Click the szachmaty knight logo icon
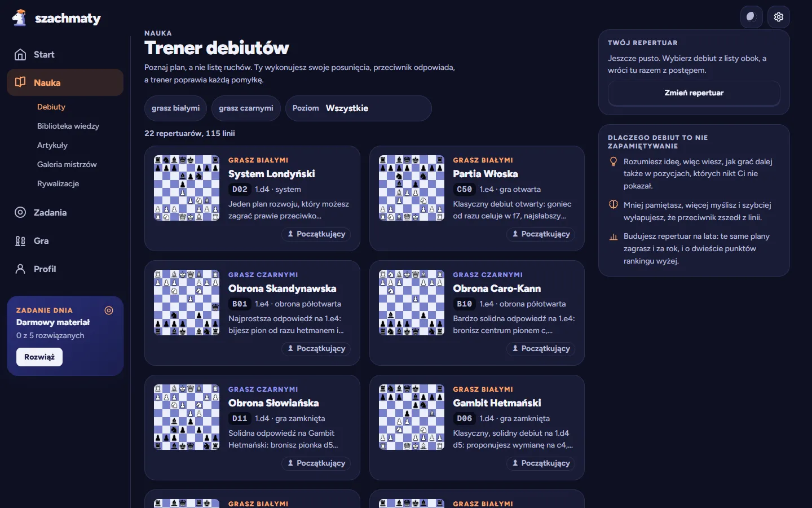This screenshot has width=812, height=508. [x=19, y=18]
